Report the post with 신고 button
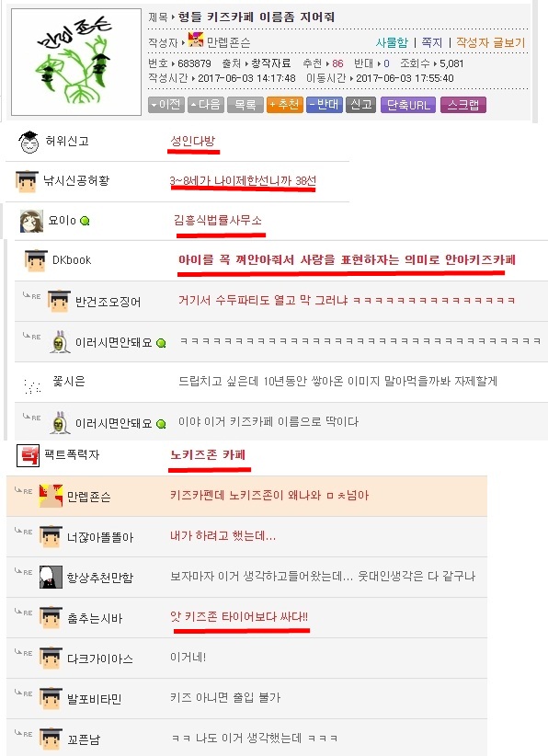 click(x=361, y=105)
